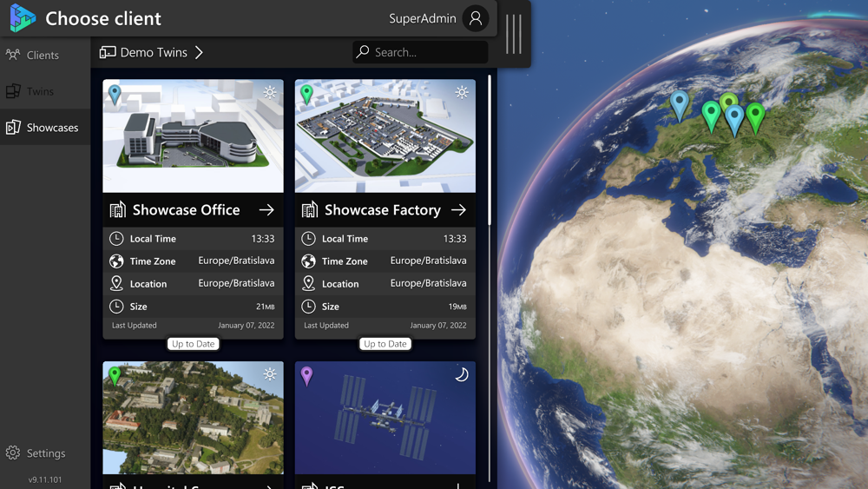The width and height of the screenshot is (868, 489).
Task: Click the moon icon on the ISS card
Action: click(x=462, y=374)
